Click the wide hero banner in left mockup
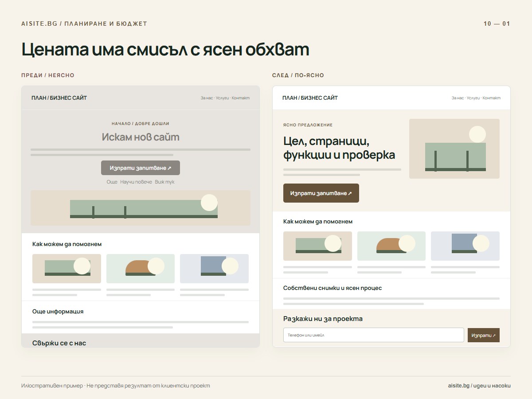 point(141,208)
